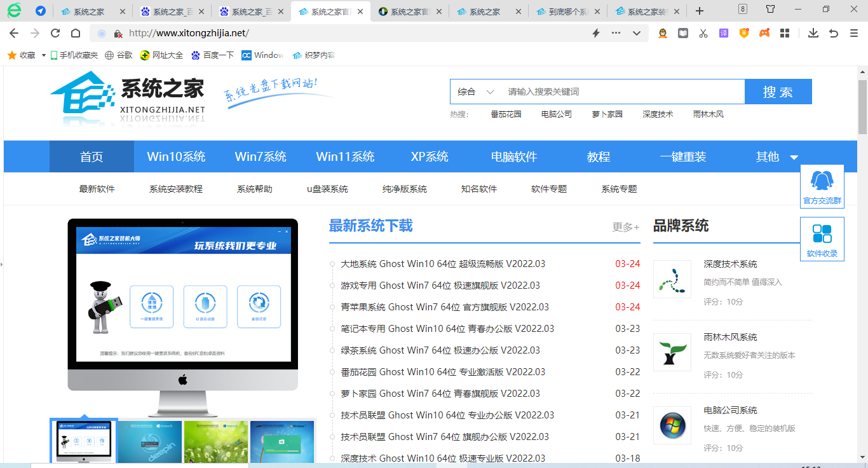868x468 pixels.
Task: Click the orange gamepad extension icon
Action: [764, 32]
